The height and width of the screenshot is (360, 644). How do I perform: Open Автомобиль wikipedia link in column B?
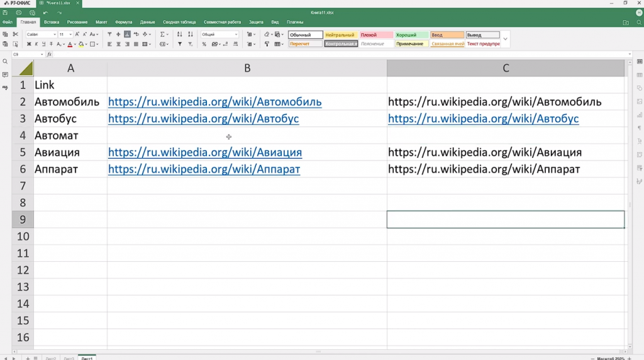[x=215, y=102]
